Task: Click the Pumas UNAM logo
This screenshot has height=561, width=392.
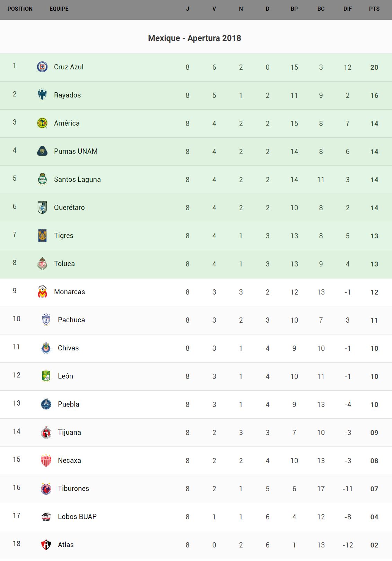Action: click(42, 151)
